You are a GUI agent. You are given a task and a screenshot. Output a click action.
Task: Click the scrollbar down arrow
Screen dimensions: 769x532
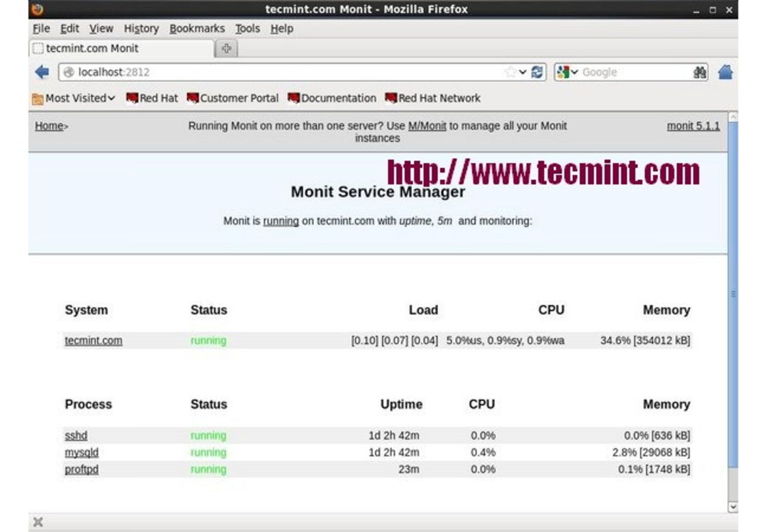(x=733, y=507)
